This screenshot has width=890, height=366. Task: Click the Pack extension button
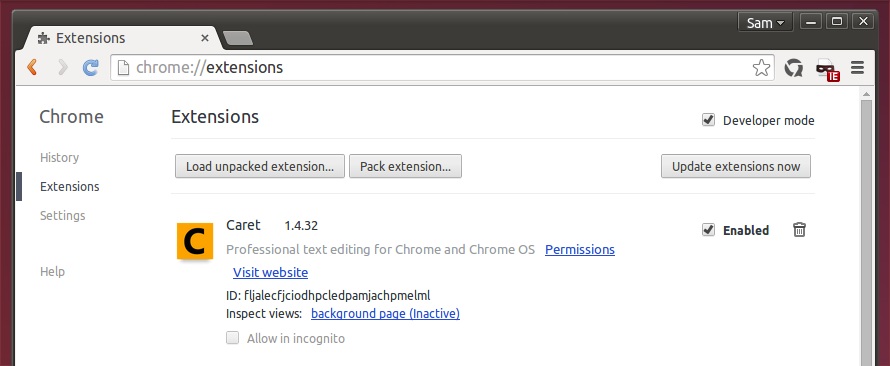pyautogui.click(x=405, y=166)
